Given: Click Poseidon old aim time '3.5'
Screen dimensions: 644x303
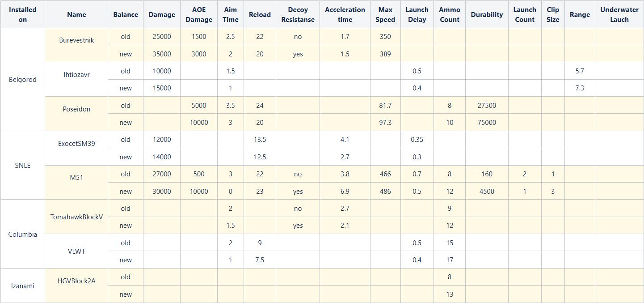Looking at the screenshot, I should click(231, 105).
